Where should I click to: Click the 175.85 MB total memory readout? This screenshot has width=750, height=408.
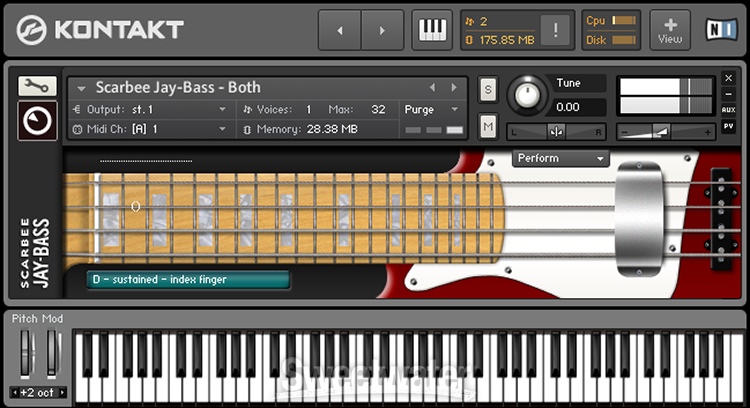click(500, 40)
